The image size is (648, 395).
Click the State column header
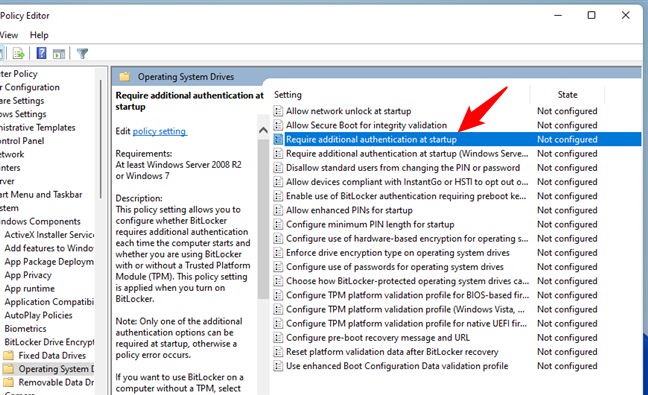(x=567, y=95)
